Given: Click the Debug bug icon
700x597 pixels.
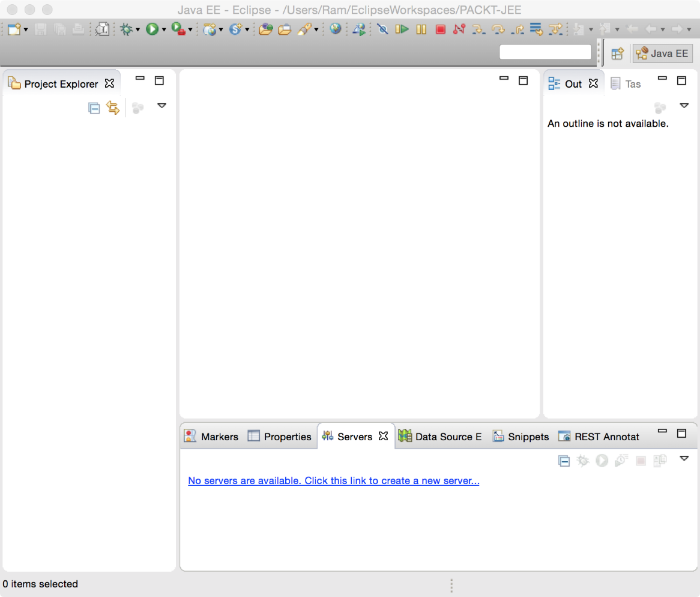Looking at the screenshot, I should point(127,29).
